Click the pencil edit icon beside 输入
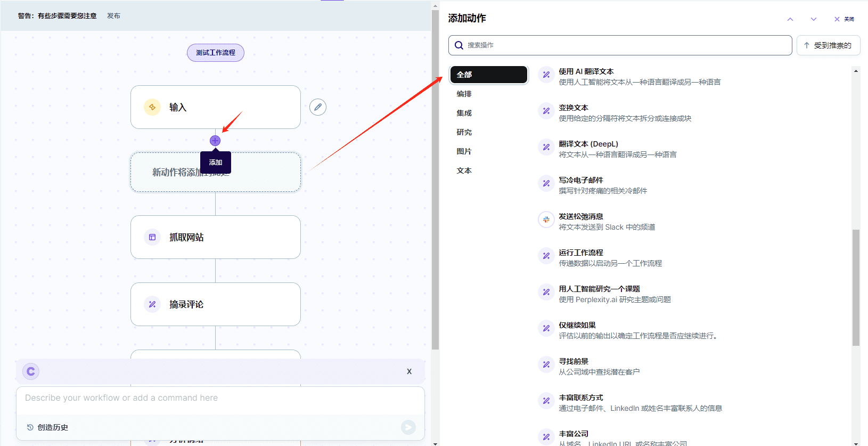The height and width of the screenshot is (446, 868). coord(318,107)
